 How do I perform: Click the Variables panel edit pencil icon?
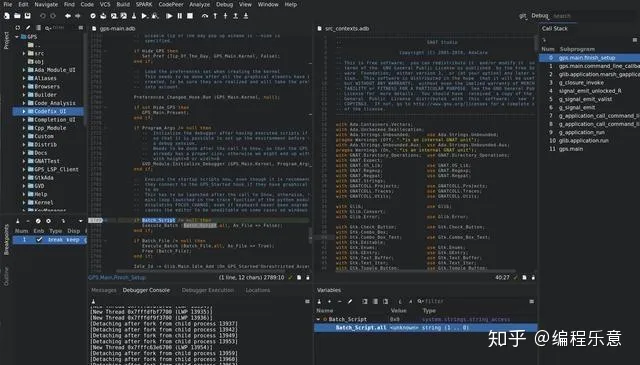click(350, 301)
